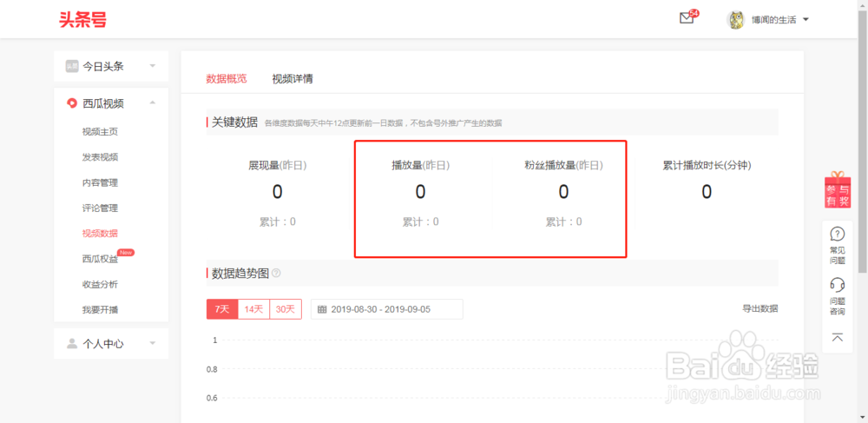Open the mail inbox icon with badge
The image size is (868, 423).
[x=687, y=18]
